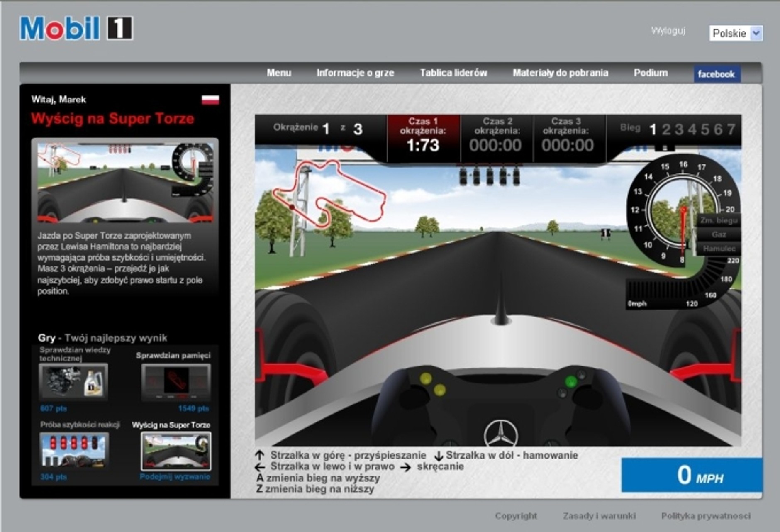Click the Wyloguj logout link
This screenshot has width=780, height=532.
(x=668, y=31)
